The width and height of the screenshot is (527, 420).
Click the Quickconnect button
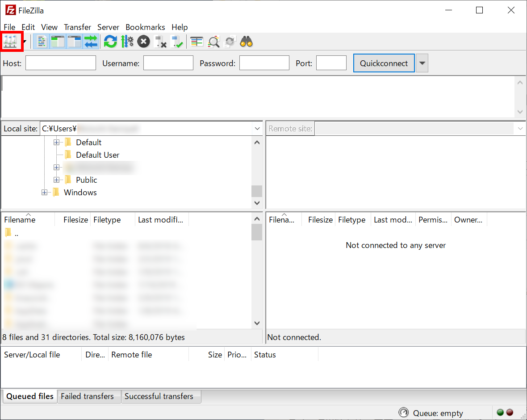[x=384, y=63]
